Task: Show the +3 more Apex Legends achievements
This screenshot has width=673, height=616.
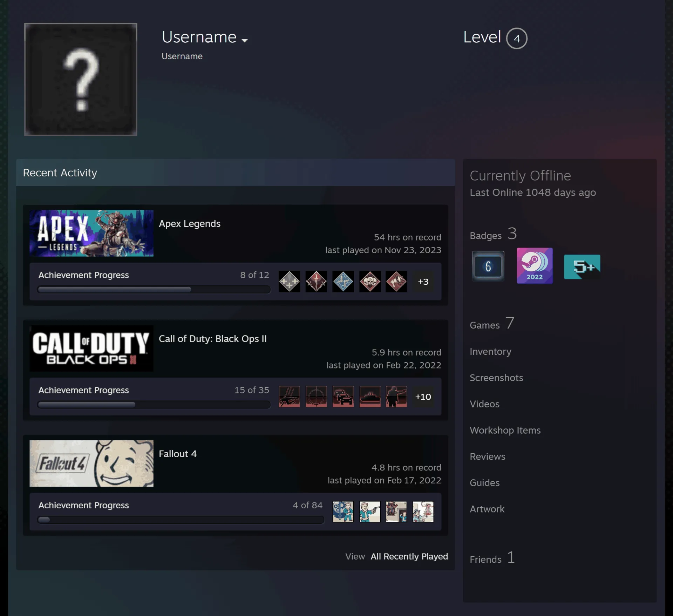Action: [423, 282]
